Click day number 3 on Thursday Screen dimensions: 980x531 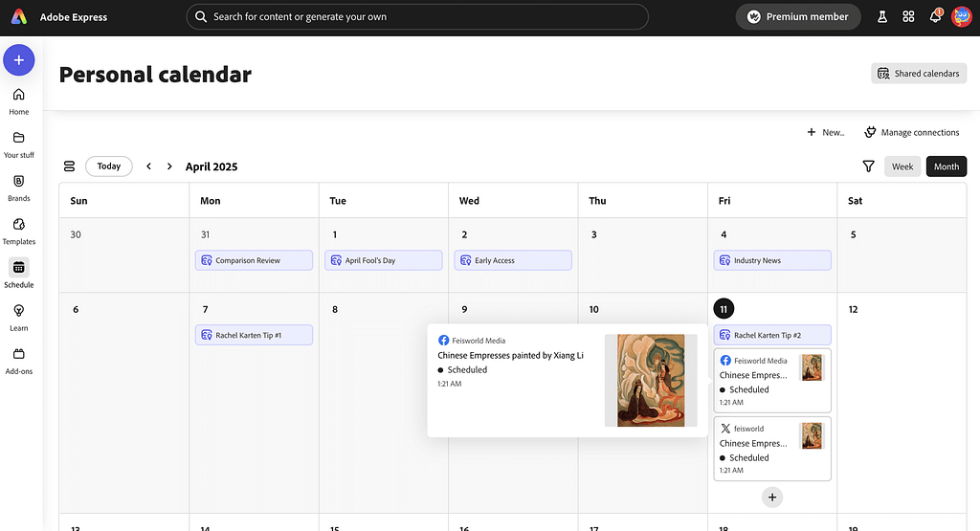pyautogui.click(x=593, y=235)
